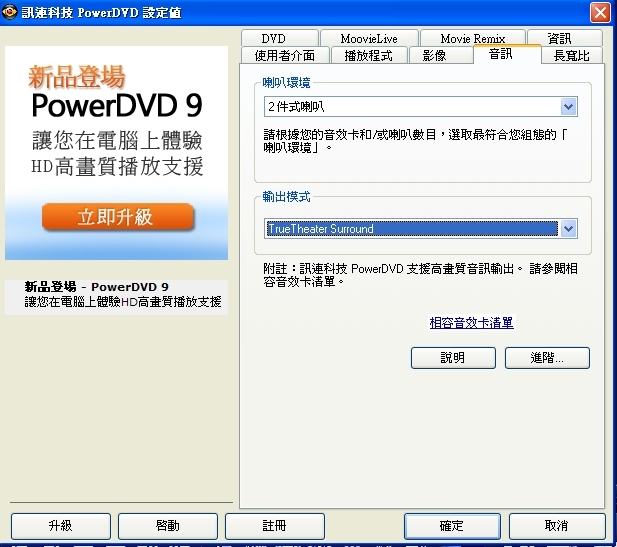Open the DVD tab
This screenshot has width=617, height=547.
[279, 38]
